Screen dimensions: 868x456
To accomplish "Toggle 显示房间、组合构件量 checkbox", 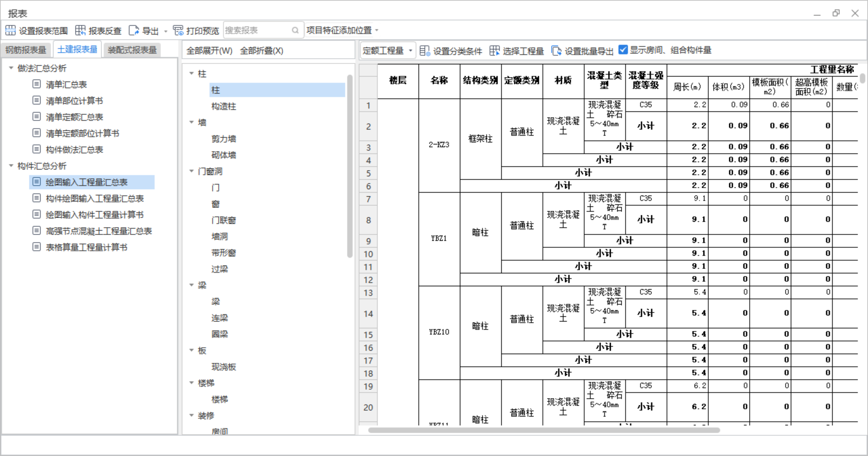I will point(623,50).
